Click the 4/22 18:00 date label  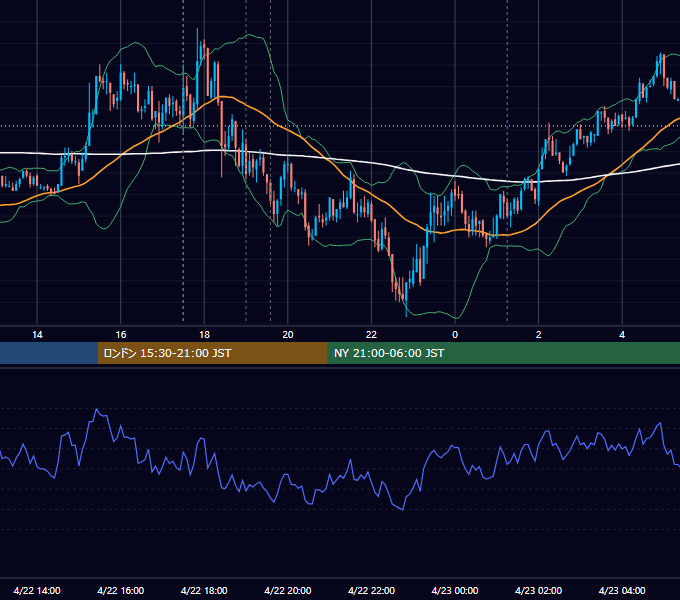[204, 590]
